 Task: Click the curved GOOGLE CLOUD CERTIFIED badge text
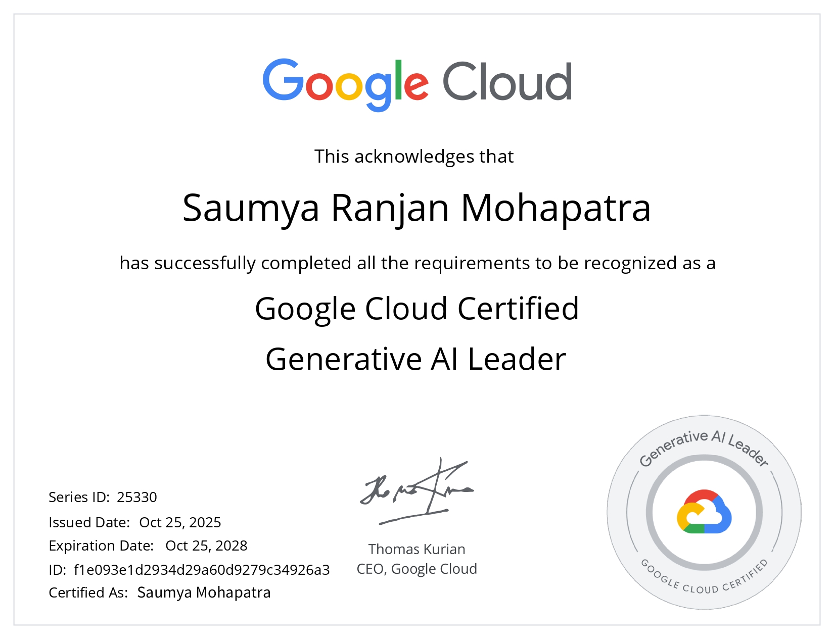(704, 582)
